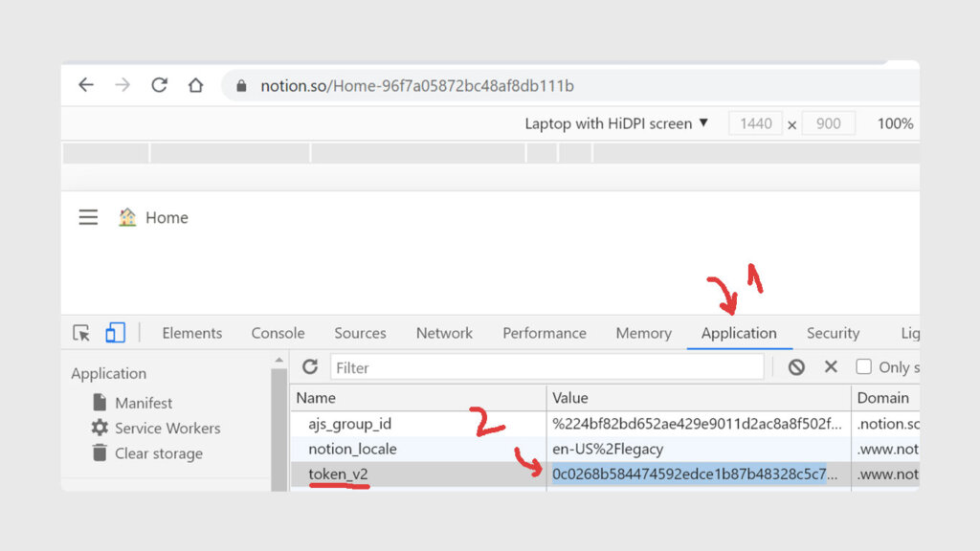This screenshot has height=551, width=980.
Task: Refresh the cookies table
Action: 310,367
